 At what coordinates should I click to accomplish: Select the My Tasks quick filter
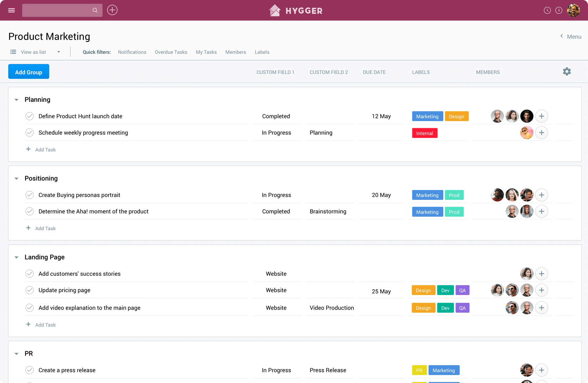[x=206, y=52]
